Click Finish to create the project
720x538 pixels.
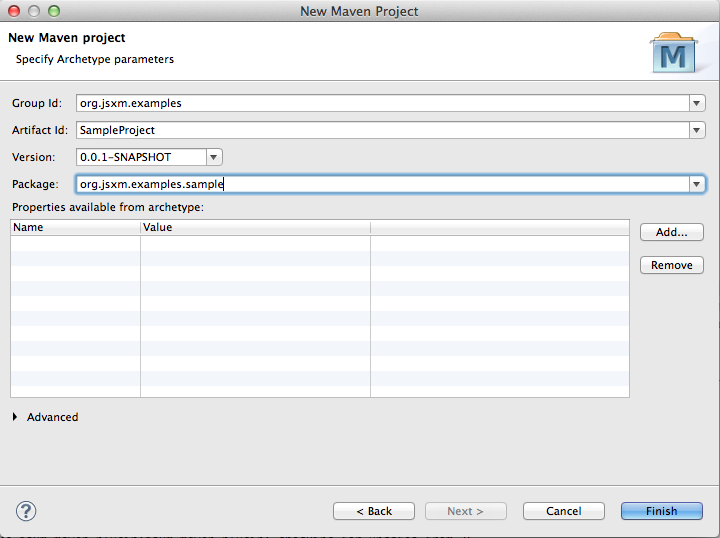point(661,511)
